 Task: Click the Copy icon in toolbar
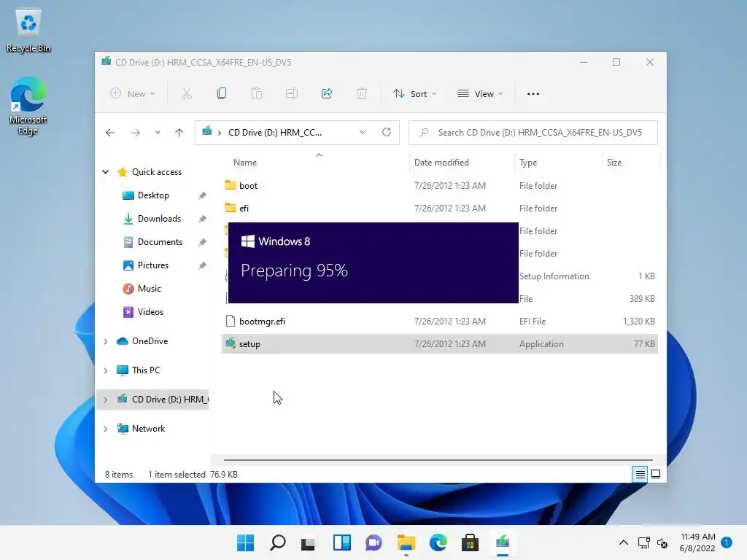pos(222,94)
